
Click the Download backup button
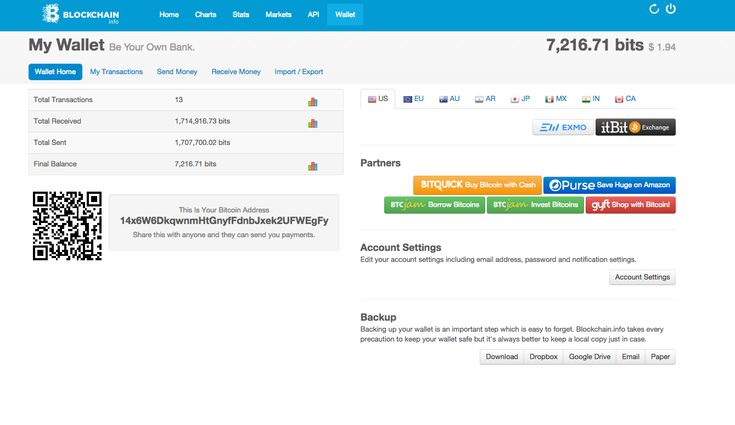pos(502,356)
